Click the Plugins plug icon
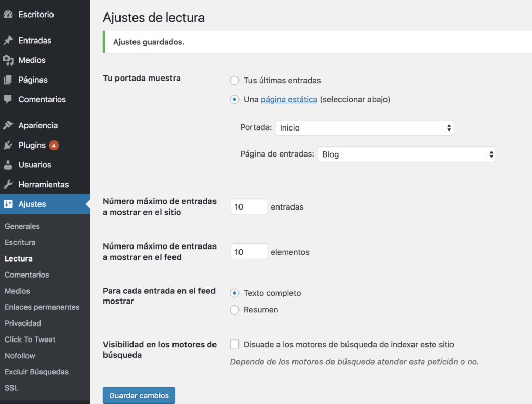 pos(8,145)
